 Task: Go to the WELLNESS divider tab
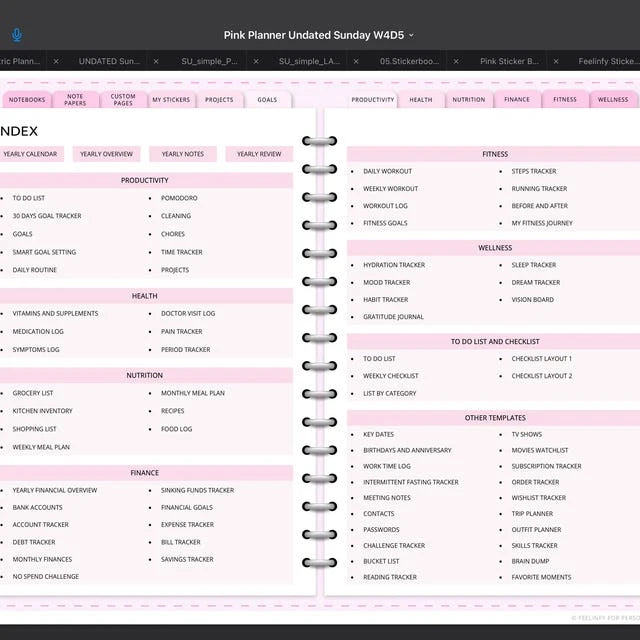point(613,99)
